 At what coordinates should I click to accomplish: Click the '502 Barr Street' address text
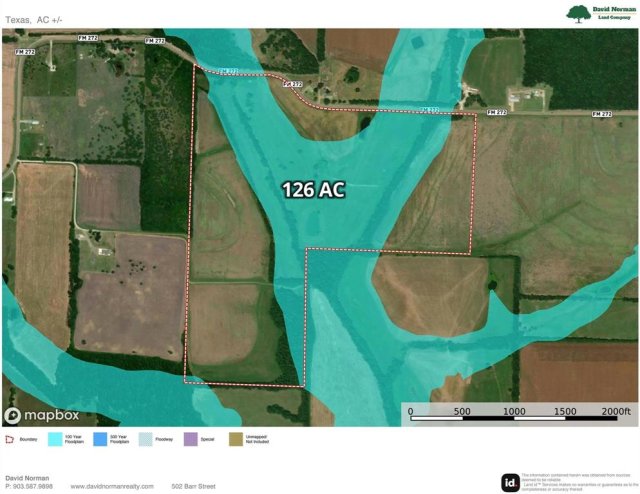(193, 486)
